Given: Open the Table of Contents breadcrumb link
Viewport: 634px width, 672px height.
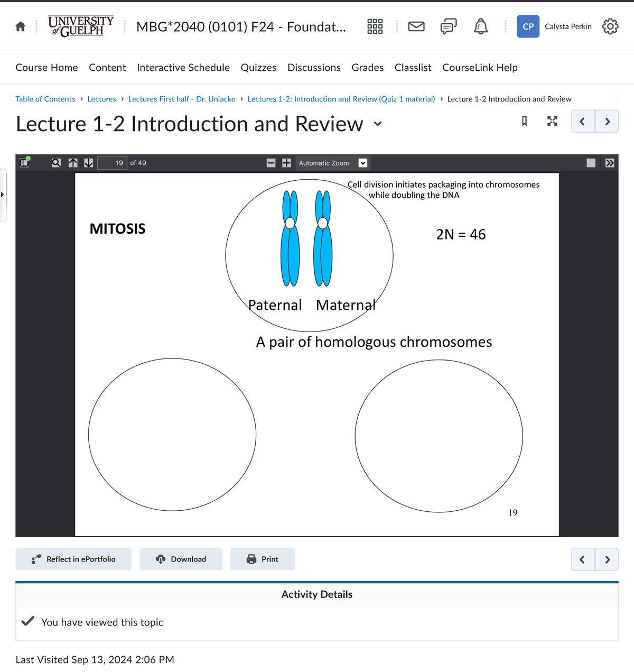Looking at the screenshot, I should tap(45, 99).
